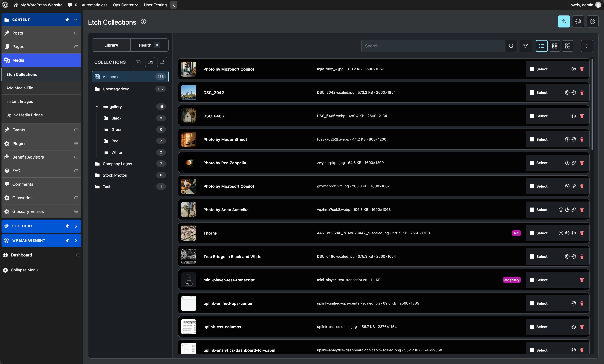604x364 pixels.
Task: Select the Library tab
Action: [x=111, y=45]
